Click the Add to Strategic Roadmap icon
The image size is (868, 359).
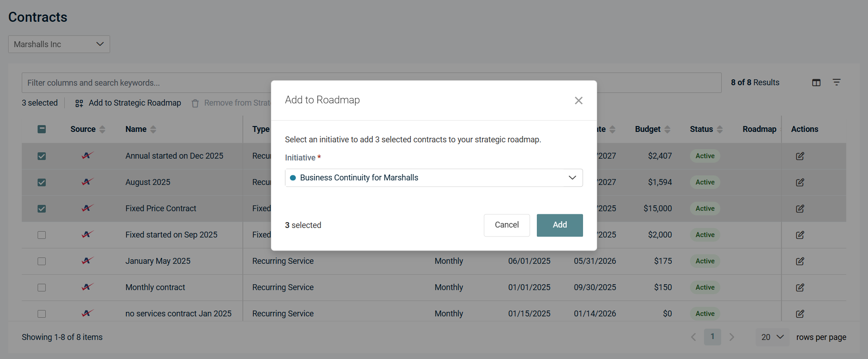[x=79, y=103]
